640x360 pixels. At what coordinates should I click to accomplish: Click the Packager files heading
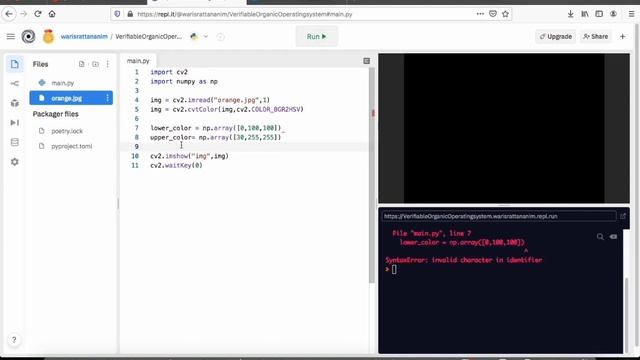[56, 114]
